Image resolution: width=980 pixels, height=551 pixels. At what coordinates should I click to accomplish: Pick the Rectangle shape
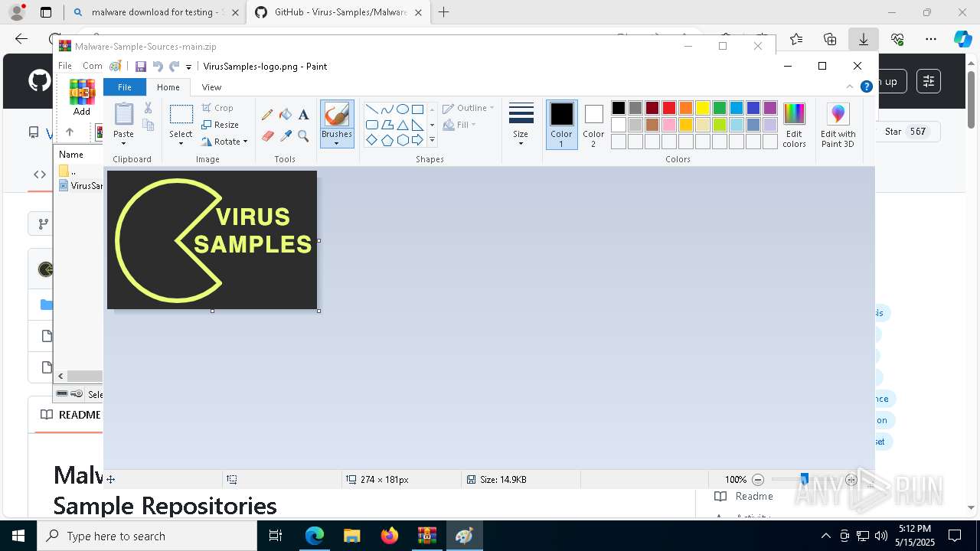click(x=417, y=109)
